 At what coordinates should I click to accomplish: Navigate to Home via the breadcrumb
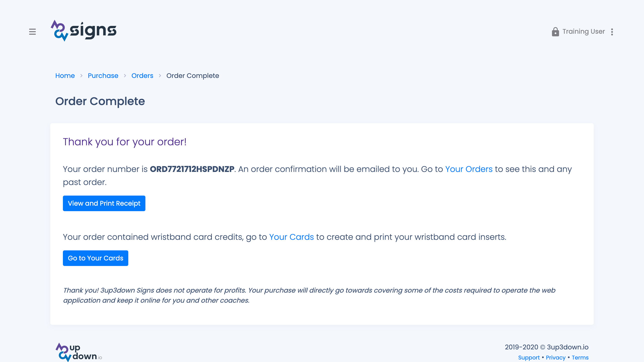pyautogui.click(x=65, y=76)
